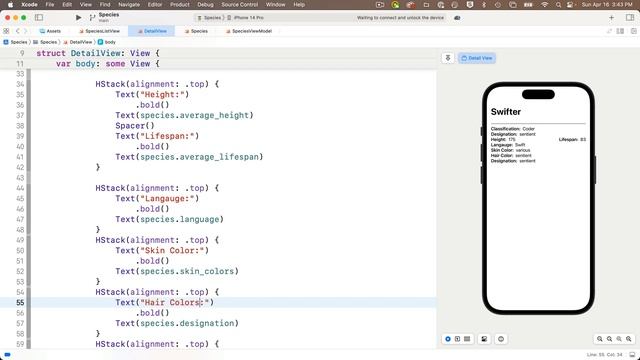The width and height of the screenshot is (640, 360).
Task: Select the Detail View preview button
Action: pos(477,58)
